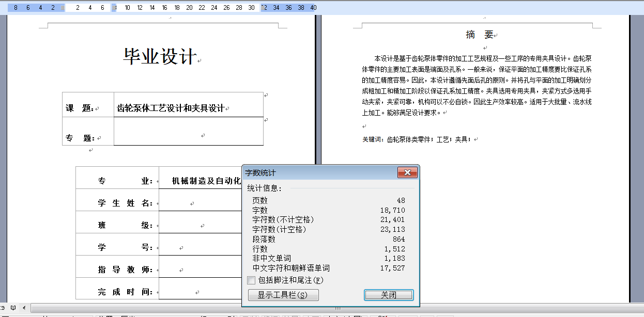The image size is (644, 317).
Task: Click the 字符数(计空格) row
Action: tap(329, 229)
